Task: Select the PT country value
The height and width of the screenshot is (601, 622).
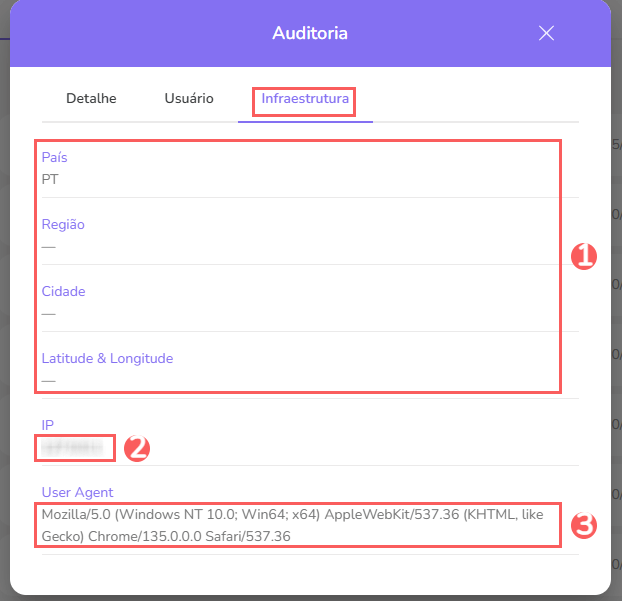Action: pos(50,180)
